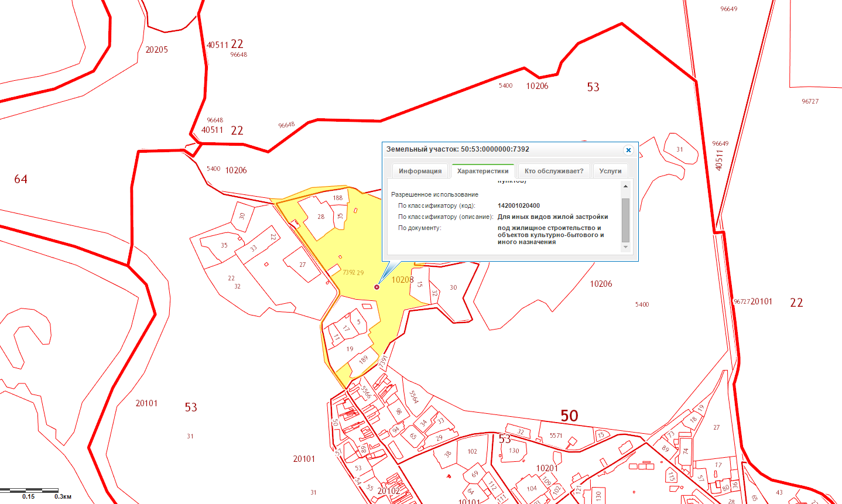Screen dimensions: 842x504
Task: Click the 'По документу:' label
Action: pos(420,228)
